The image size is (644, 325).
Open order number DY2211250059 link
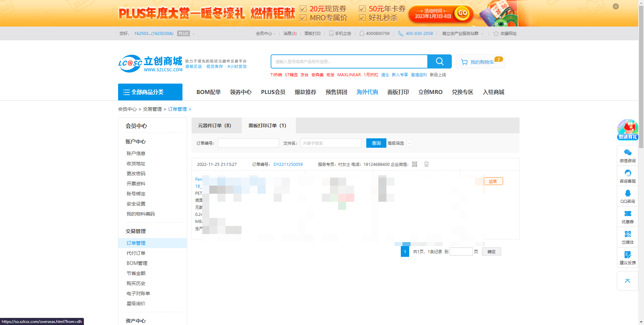coord(288,165)
